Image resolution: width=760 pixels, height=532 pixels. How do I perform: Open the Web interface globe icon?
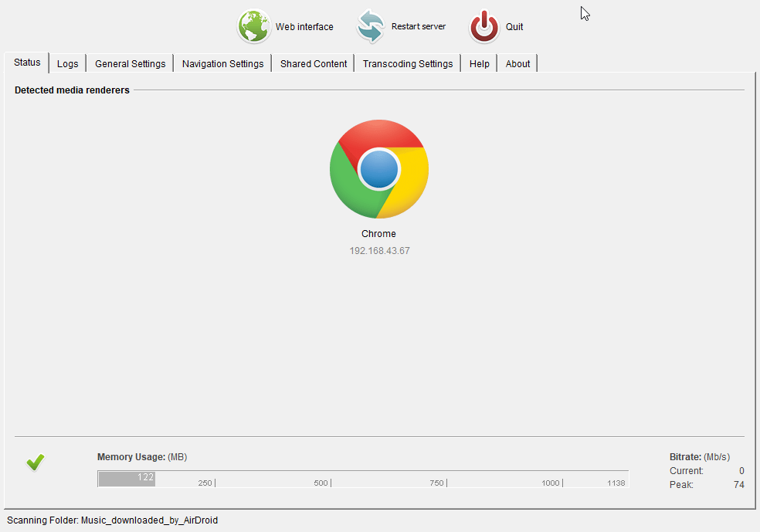[253, 27]
